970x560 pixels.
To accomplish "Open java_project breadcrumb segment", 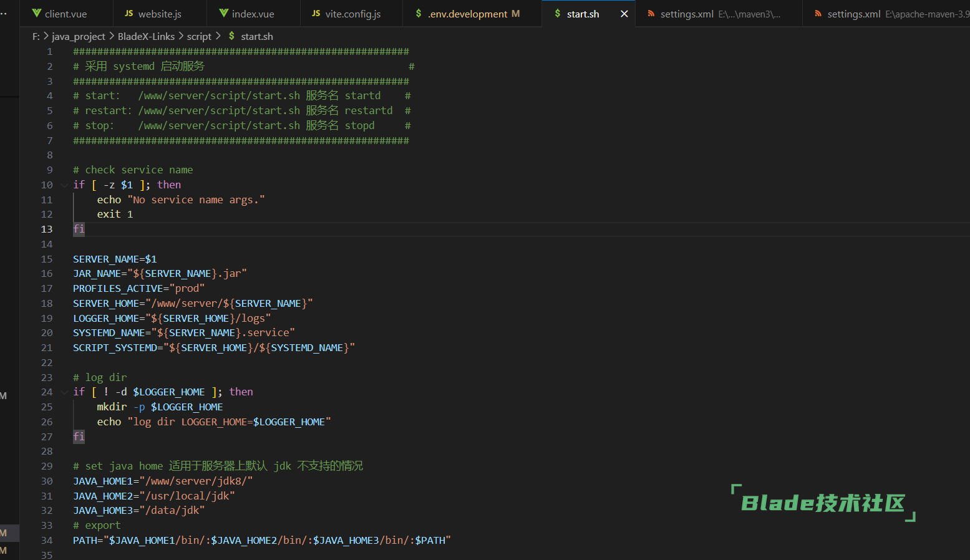I will [x=79, y=37].
